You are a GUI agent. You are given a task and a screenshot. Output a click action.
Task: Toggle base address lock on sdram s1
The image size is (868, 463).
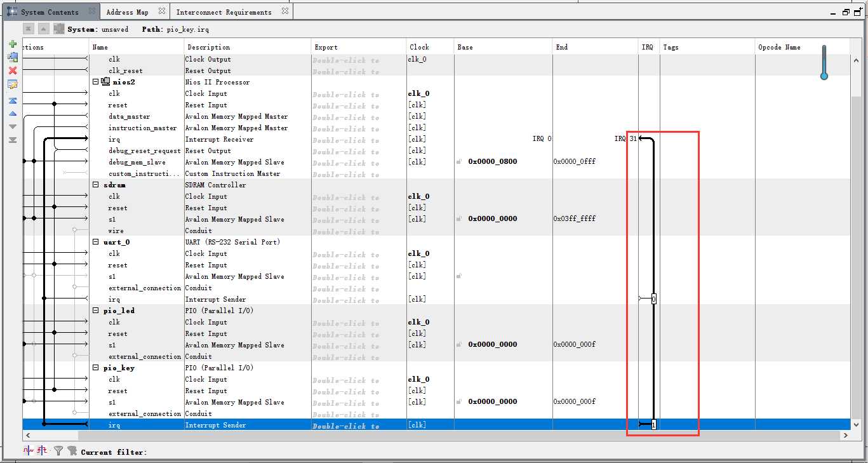[459, 218]
